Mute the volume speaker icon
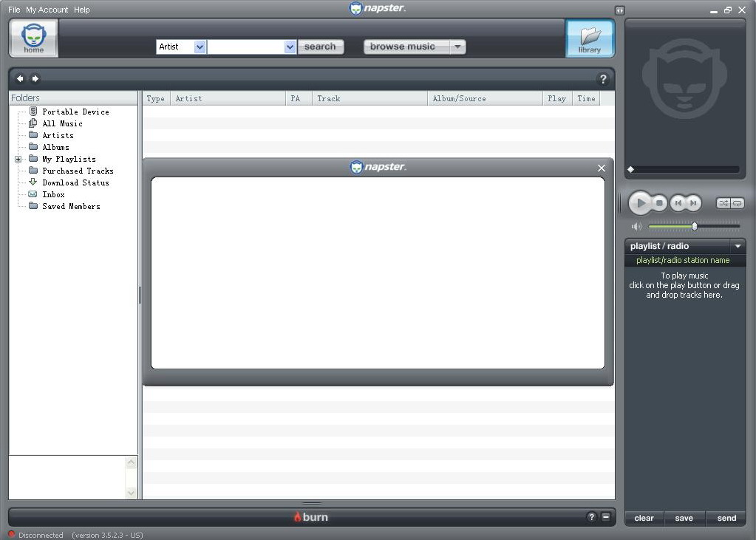The image size is (756, 540). pyautogui.click(x=636, y=226)
